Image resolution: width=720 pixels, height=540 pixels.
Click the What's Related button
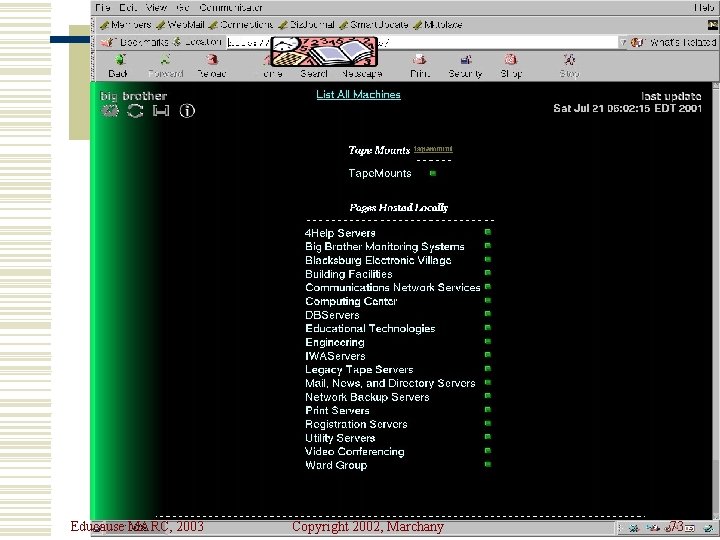coord(673,42)
